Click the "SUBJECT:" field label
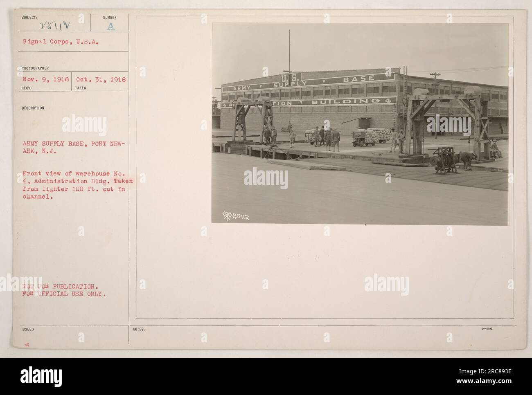532x395 pixels. 30,18
